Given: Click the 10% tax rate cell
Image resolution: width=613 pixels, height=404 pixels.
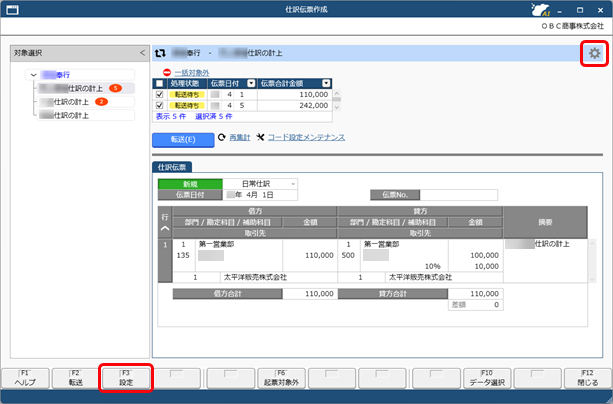Looking at the screenshot, I should click(x=432, y=266).
